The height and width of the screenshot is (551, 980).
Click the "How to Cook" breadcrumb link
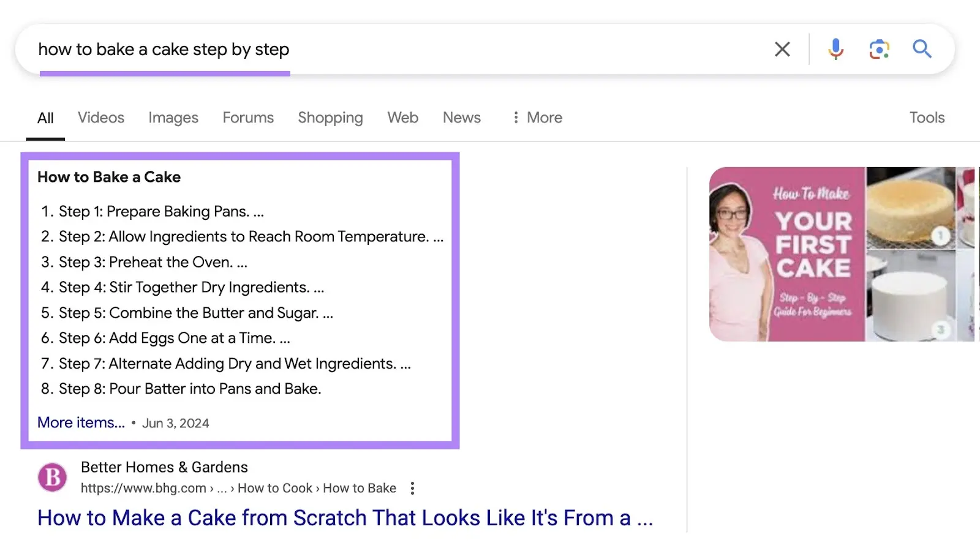(275, 488)
